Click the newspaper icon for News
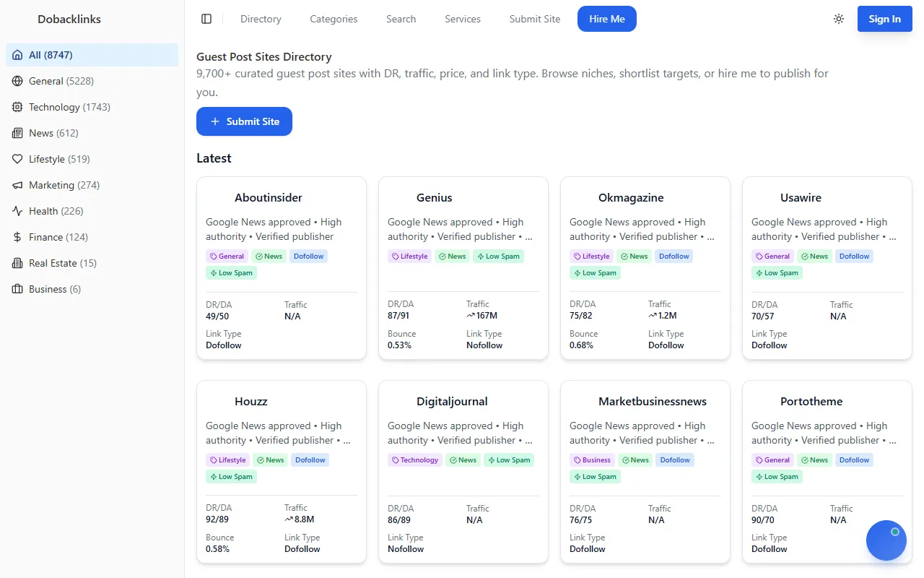Screen dimensions: 924x578 [17, 133]
